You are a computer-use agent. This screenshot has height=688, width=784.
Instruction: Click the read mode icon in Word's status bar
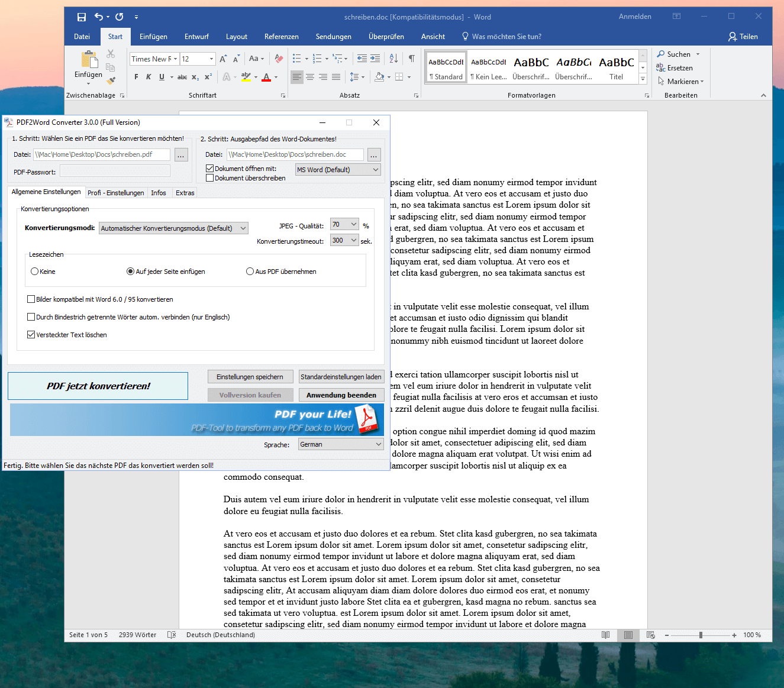[605, 635]
